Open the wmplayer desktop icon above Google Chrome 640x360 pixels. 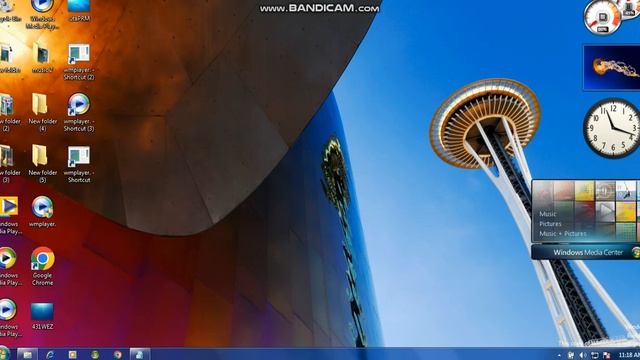tap(42, 211)
